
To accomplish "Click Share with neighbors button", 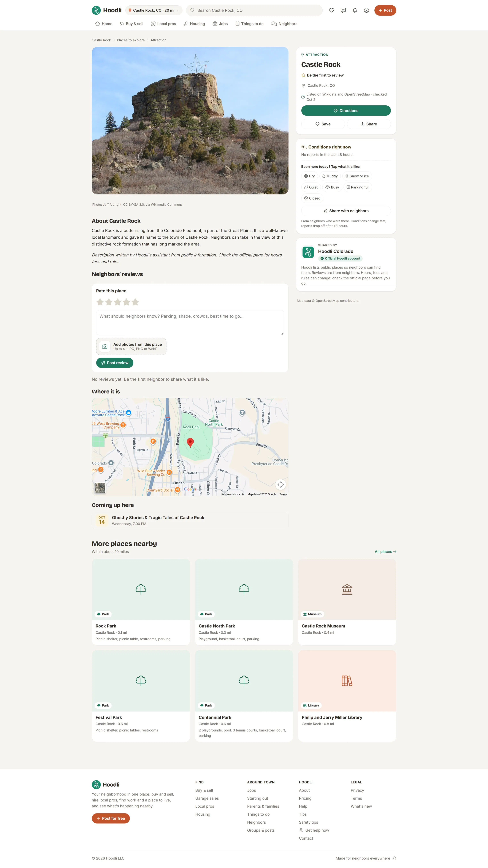I will pyautogui.click(x=346, y=211).
